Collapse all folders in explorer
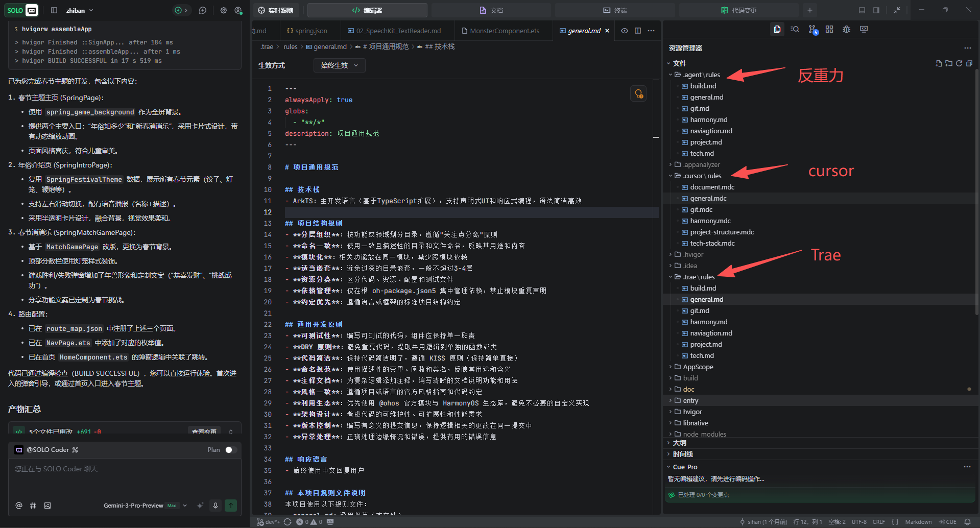 (x=969, y=63)
